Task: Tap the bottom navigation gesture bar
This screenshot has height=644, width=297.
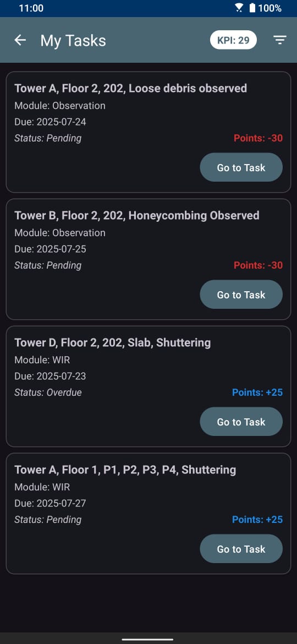Action: (148, 640)
